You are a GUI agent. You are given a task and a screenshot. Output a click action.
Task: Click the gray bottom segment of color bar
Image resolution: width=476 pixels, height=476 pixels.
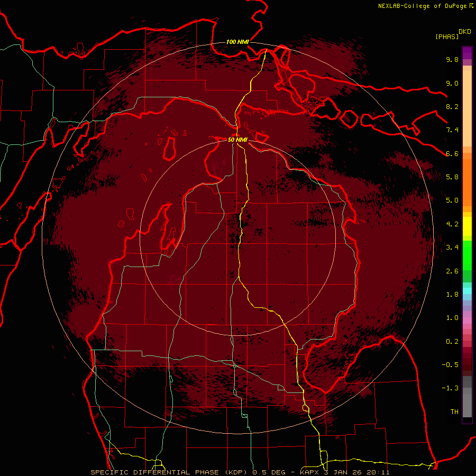(x=467, y=402)
